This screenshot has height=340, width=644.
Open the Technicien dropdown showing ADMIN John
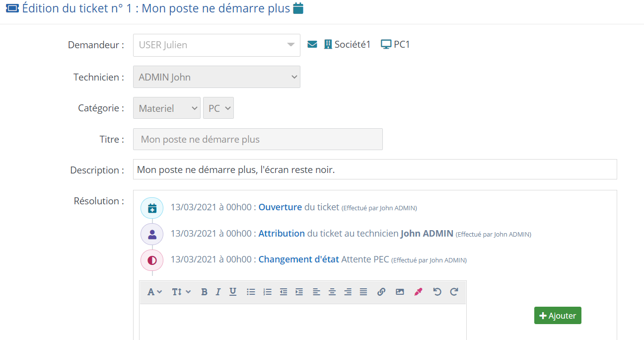(x=216, y=77)
